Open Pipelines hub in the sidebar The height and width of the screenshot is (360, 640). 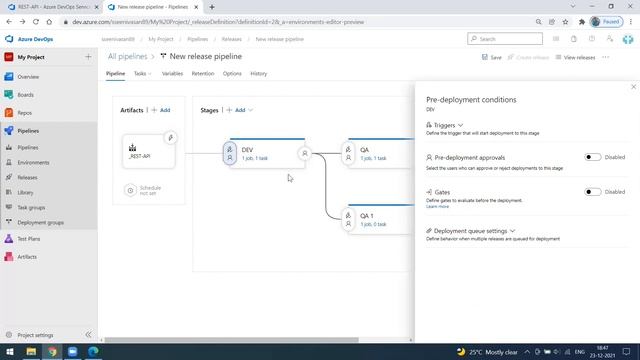click(28, 131)
